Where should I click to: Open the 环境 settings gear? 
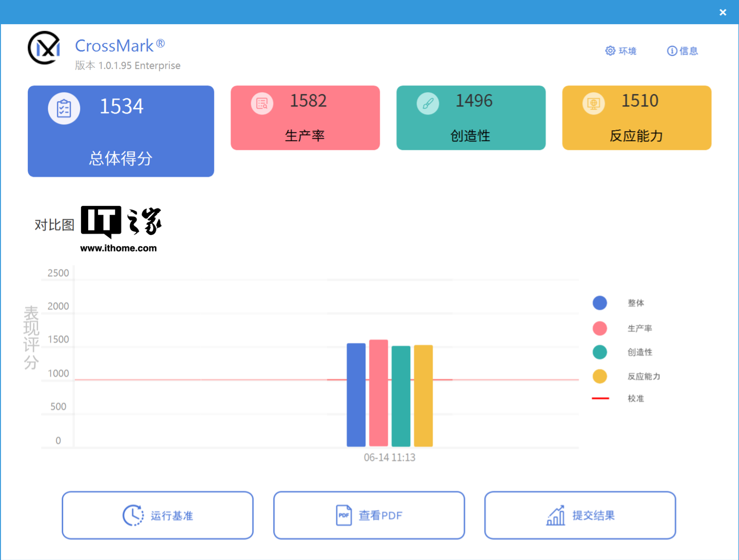[x=610, y=51]
